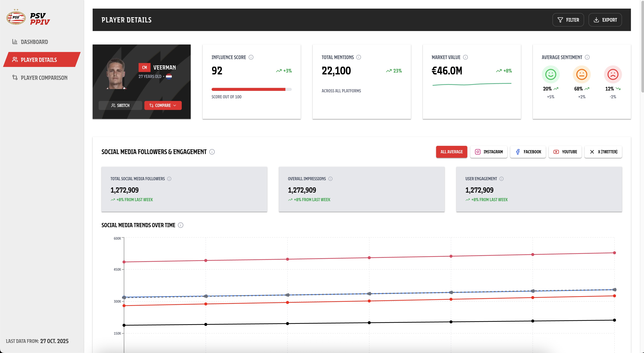The width and height of the screenshot is (644, 353).
Task: Click the PSV club logo in sidebar
Action: click(16, 18)
